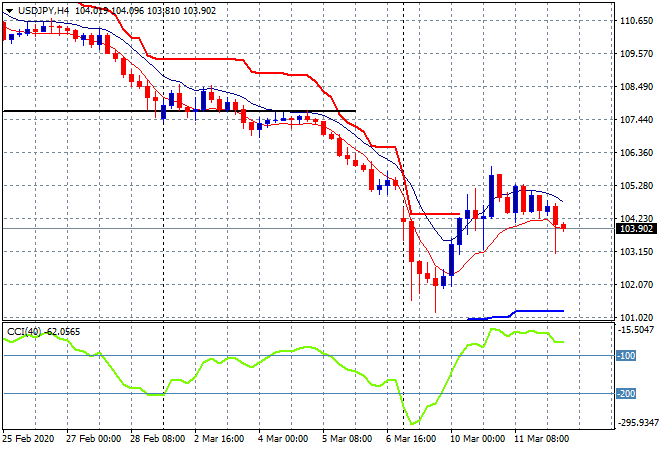660x450 pixels.
Task: Click the 105.280 price axis label
Action: tap(637, 185)
